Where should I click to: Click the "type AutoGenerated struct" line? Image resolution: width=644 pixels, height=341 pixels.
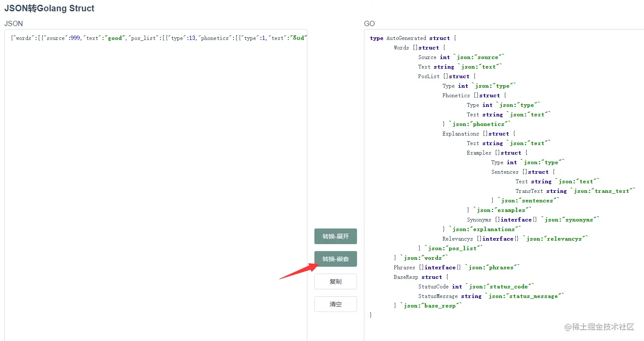[x=413, y=38]
